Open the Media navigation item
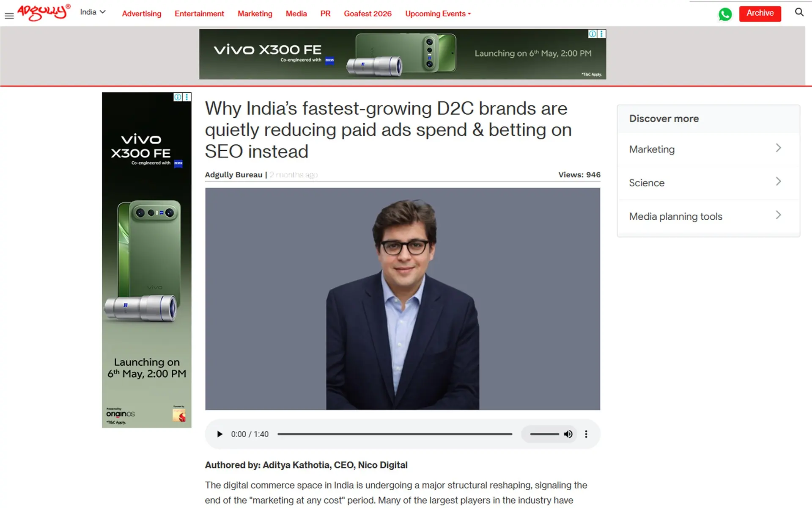The width and height of the screenshot is (812, 508). pos(296,14)
